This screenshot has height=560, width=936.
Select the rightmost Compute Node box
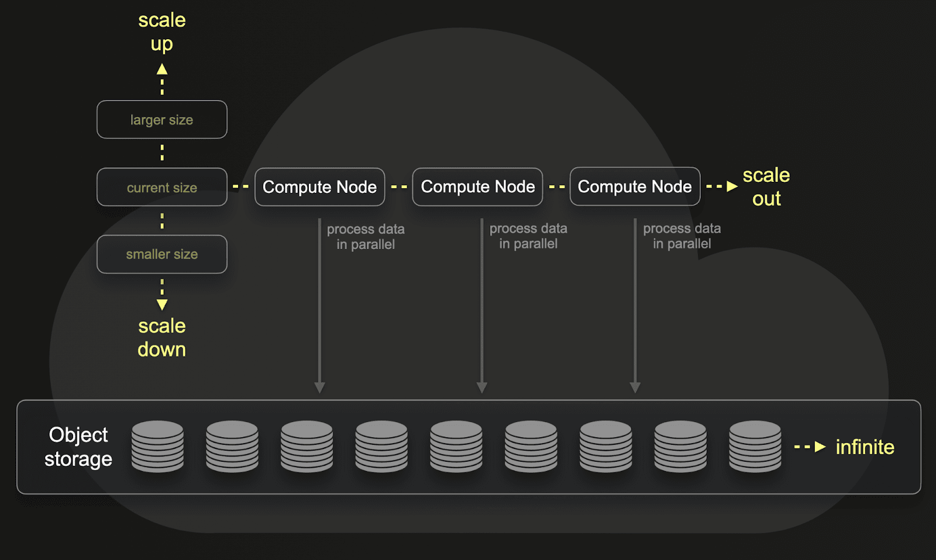pyautogui.click(x=635, y=186)
